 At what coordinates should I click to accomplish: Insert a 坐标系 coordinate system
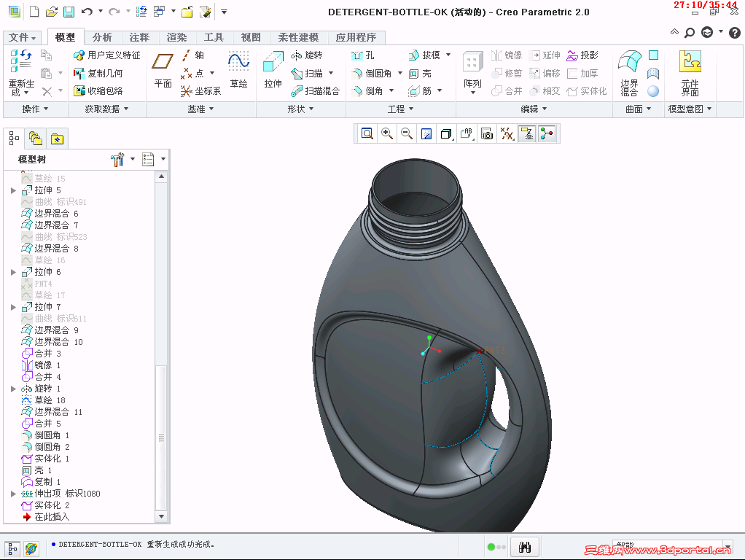[x=200, y=91]
